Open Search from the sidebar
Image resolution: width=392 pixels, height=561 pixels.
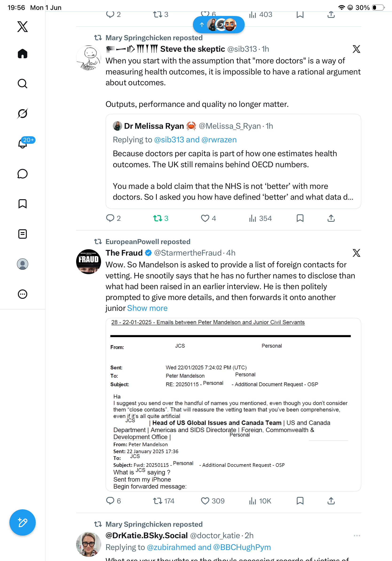click(x=23, y=84)
